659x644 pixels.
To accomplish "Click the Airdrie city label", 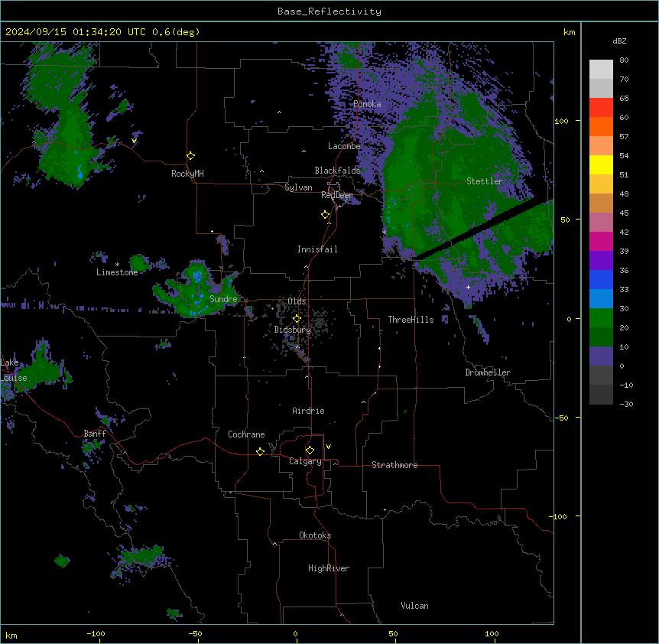I will (x=308, y=411).
